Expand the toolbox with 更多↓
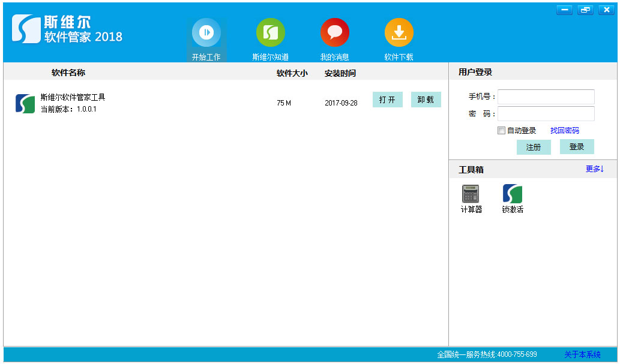The image size is (620, 364). pos(595,169)
